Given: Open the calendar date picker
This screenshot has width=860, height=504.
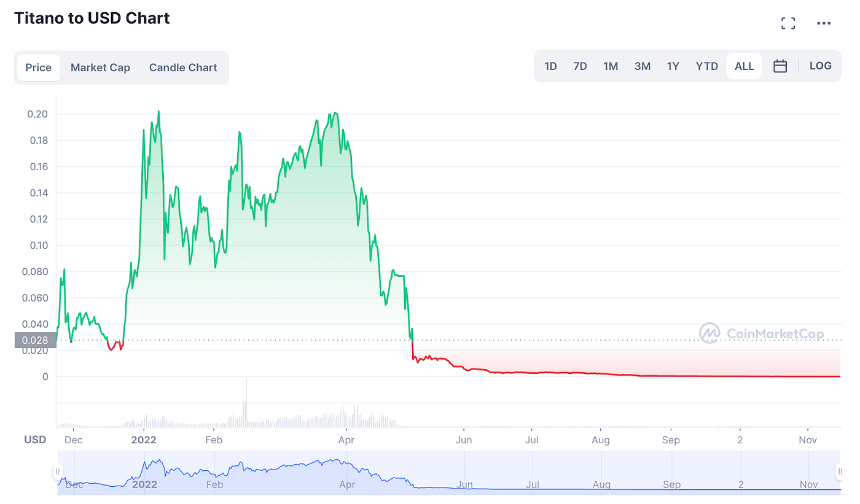Looking at the screenshot, I should tap(780, 66).
